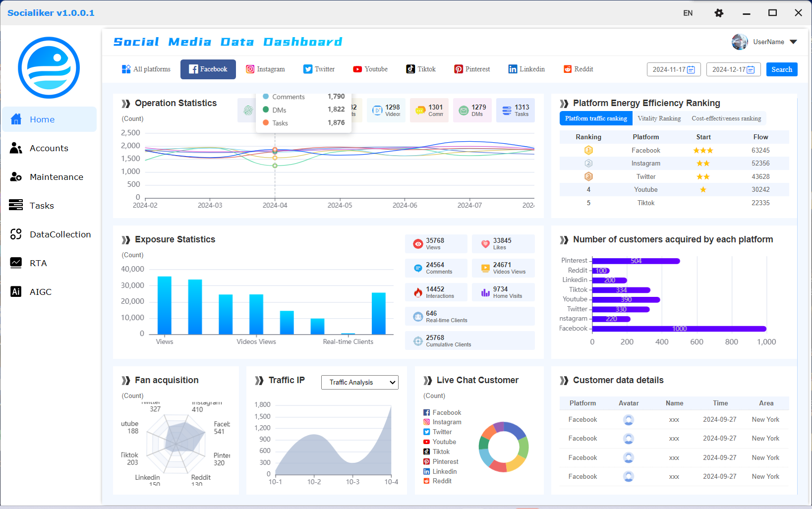Open DataCollection sidebar item
Image resolution: width=812 pixels, height=509 pixels.
pos(49,234)
